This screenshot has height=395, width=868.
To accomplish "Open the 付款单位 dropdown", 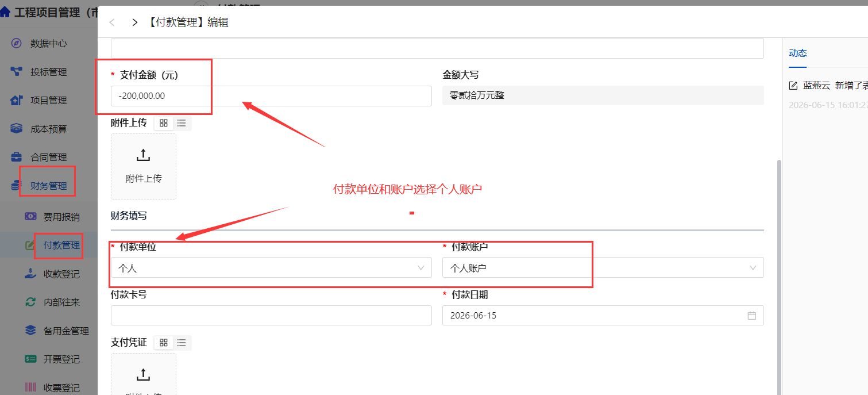I will (x=271, y=267).
